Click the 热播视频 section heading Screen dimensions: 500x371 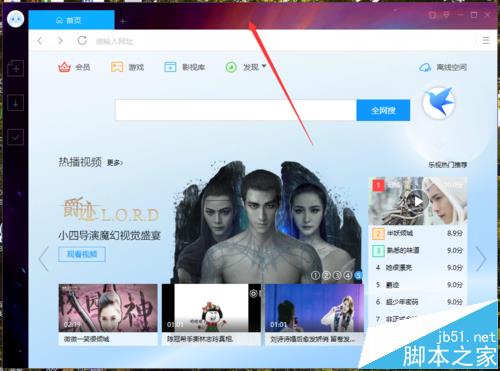click(x=80, y=162)
